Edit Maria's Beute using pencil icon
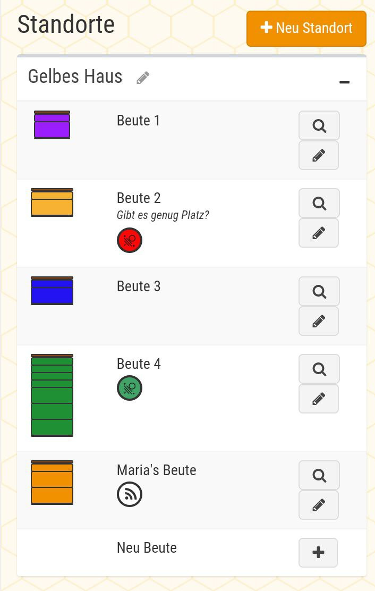The width and height of the screenshot is (375, 591). 319,505
